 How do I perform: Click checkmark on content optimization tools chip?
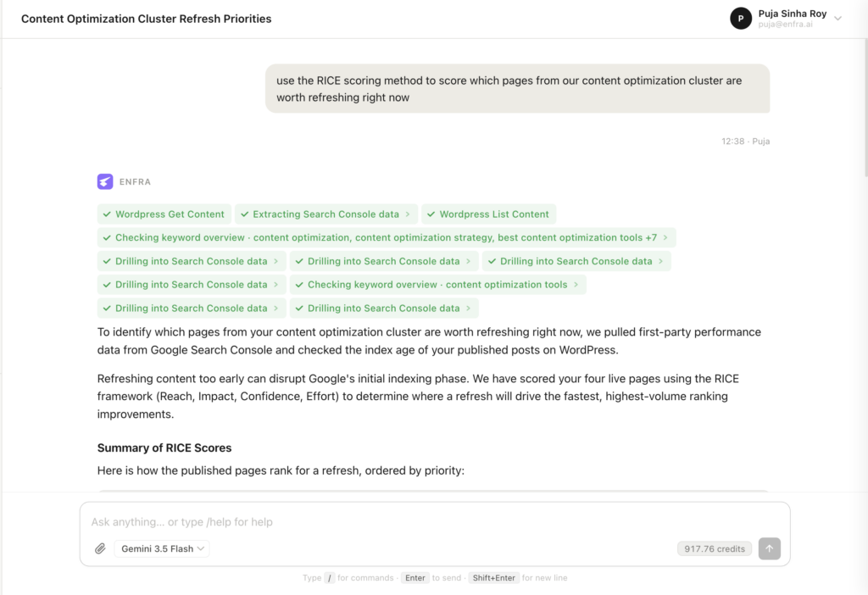pyautogui.click(x=299, y=285)
